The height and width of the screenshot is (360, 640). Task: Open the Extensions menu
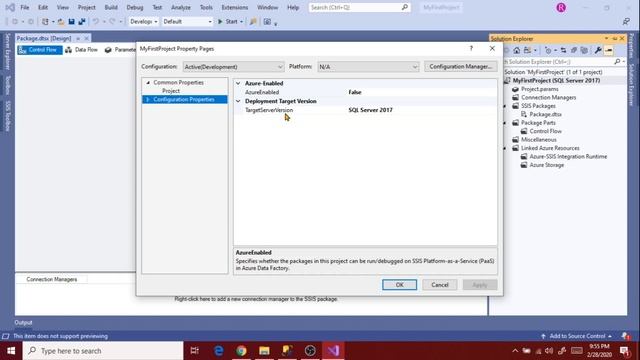point(235,7)
